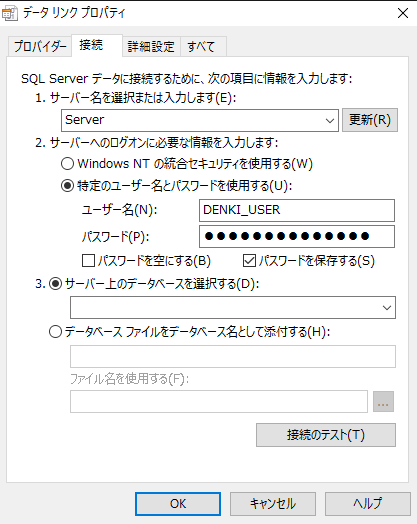Switch to the プロバイダー tab
Viewport: 417px width, 524px height.
point(40,46)
